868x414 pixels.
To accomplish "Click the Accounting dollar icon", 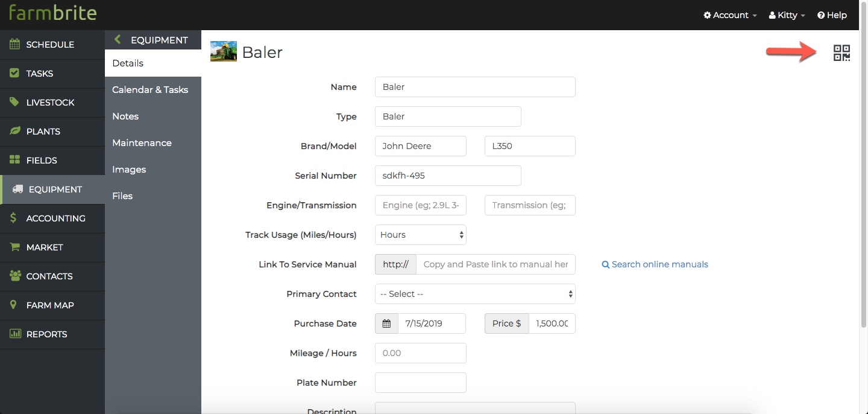I will click(x=14, y=218).
